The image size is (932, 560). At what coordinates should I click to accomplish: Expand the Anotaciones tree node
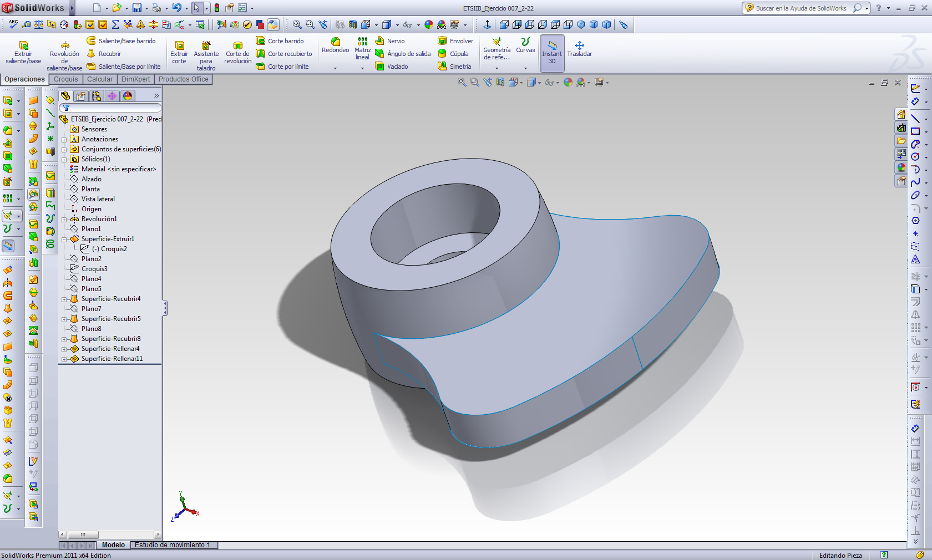(x=64, y=140)
